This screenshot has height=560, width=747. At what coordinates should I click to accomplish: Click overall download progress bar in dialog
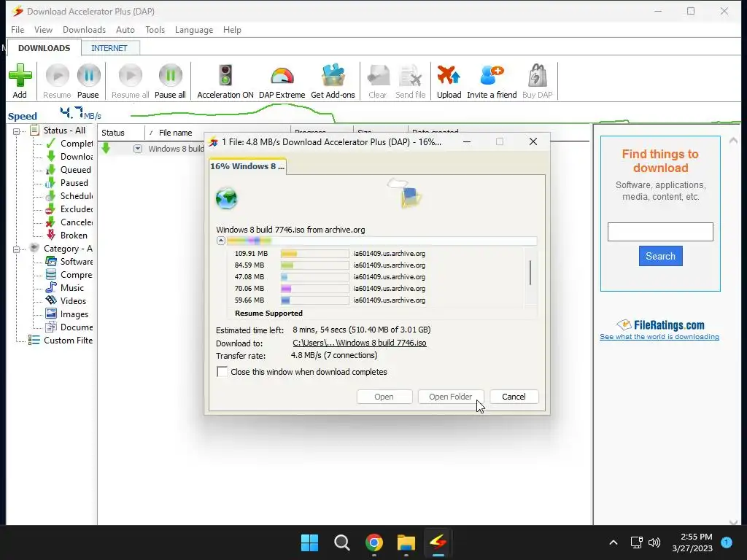click(x=382, y=241)
